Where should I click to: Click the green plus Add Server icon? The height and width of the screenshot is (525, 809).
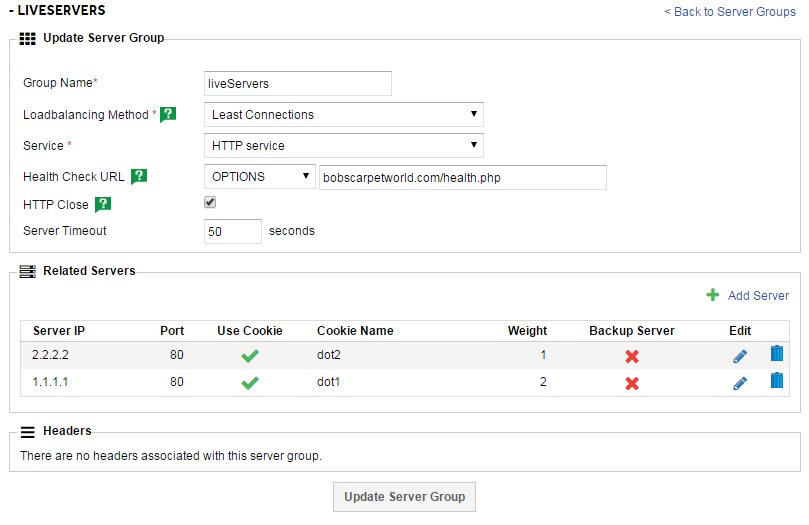click(x=713, y=295)
